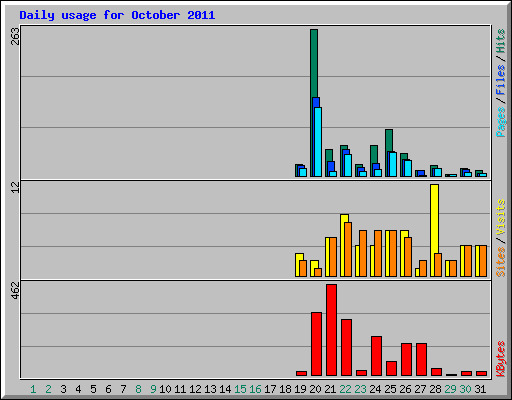Click day 5 on the x-axis
Screen dimensions: 512x400
pos(93,389)
